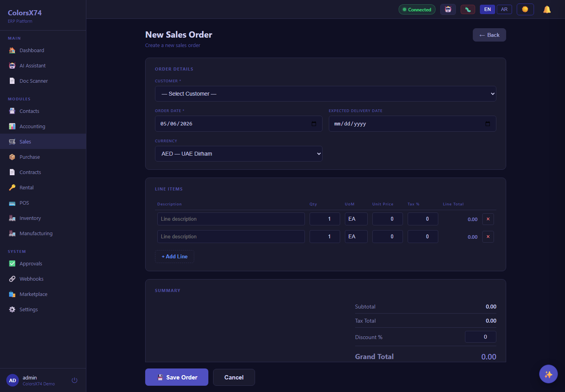
Task: Click the Purchase box icon
Action: [12, 157]
